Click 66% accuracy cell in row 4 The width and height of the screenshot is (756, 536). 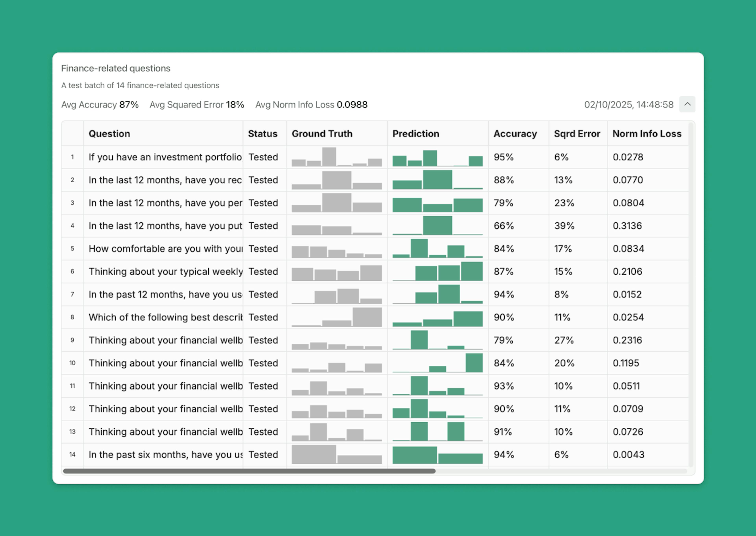click(503, 226)
